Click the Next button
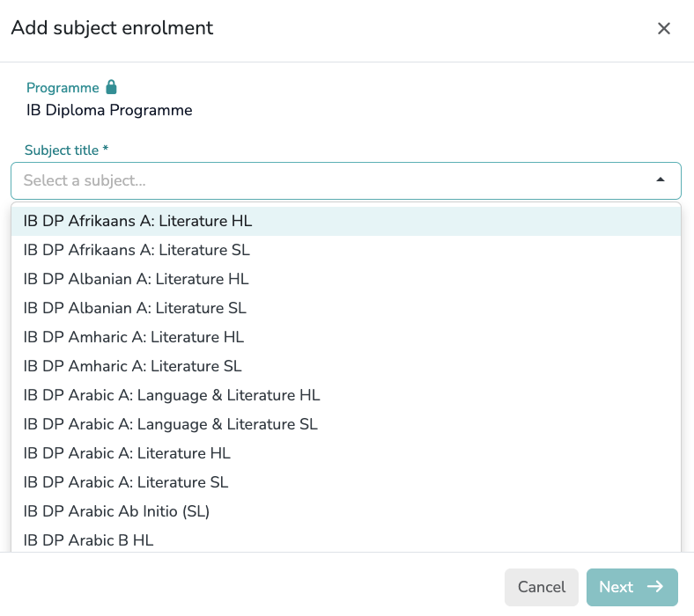Image resolution: width=694 pixels, height=616 pixels. 631,587
